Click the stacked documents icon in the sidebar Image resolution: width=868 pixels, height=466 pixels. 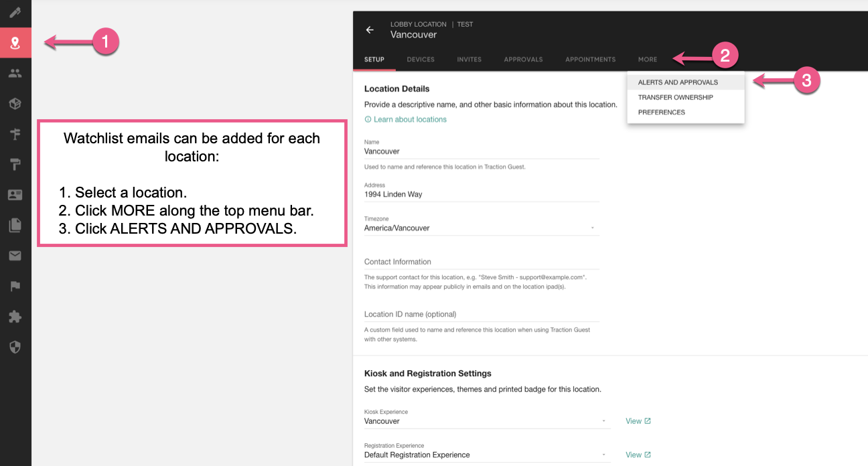[15, 225]
